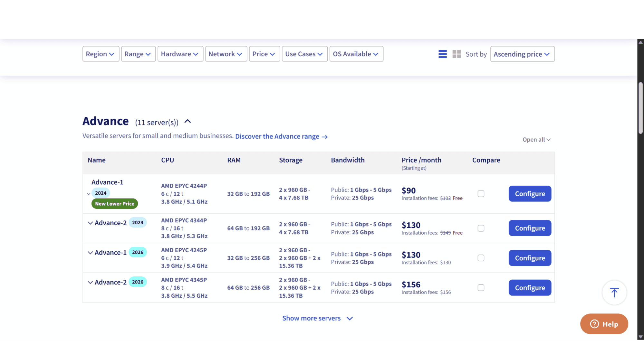Configure the Advance-2 2024 server

(530, 228)
